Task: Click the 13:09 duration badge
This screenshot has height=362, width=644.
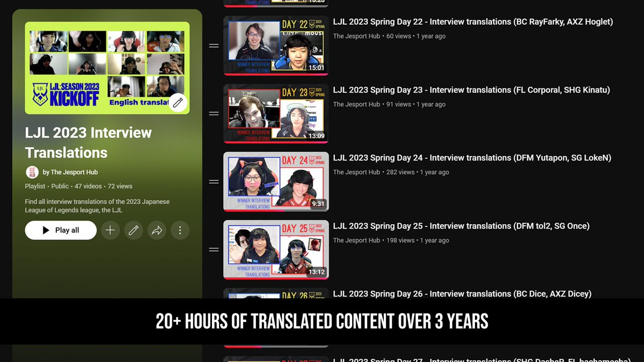Action: tap(316, 136)
